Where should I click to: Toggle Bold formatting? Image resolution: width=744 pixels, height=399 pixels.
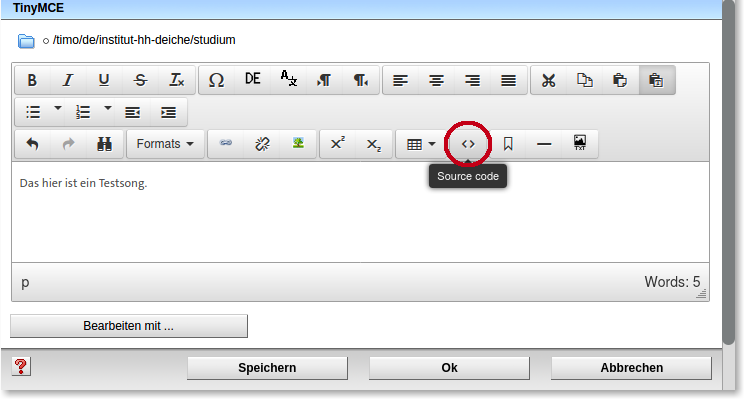[x=32, y=80]
